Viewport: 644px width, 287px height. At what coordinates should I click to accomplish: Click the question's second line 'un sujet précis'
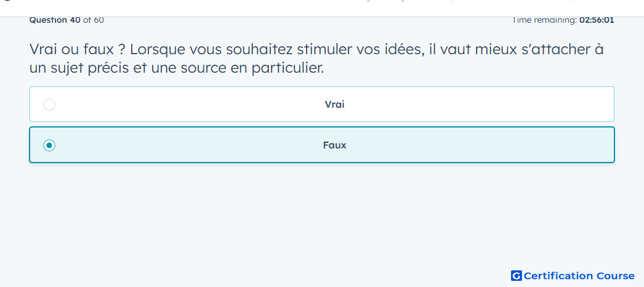[177, 68]
